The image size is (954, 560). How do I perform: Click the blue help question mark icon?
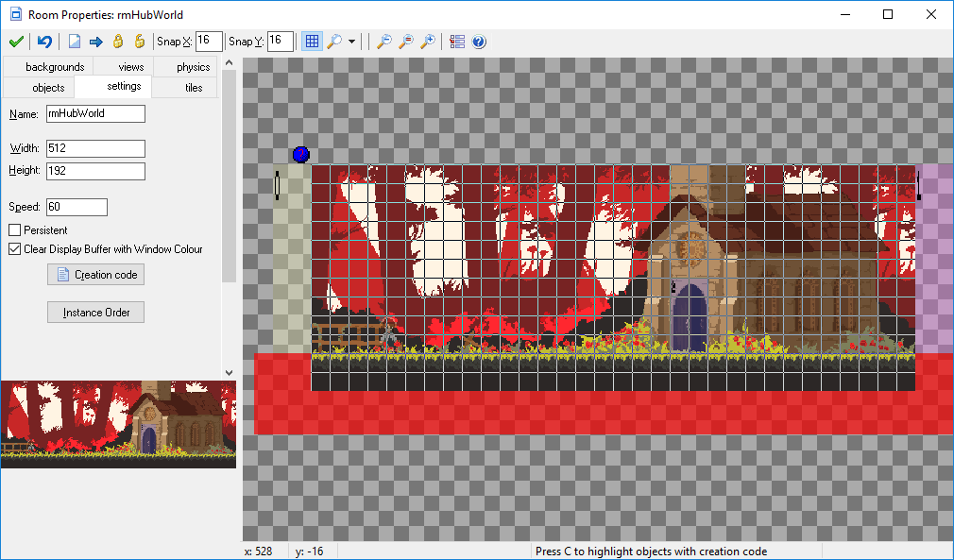[x=479, y=42]
